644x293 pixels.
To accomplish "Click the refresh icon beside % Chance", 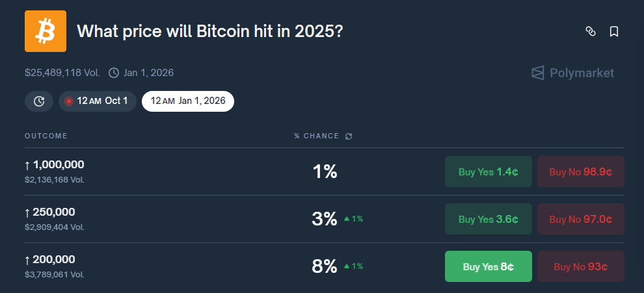I will point(349,136).
